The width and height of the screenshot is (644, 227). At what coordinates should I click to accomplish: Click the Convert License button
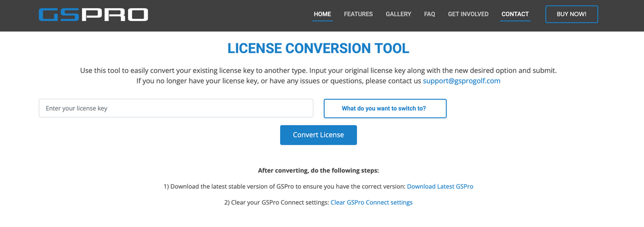(x=318, y=135)
